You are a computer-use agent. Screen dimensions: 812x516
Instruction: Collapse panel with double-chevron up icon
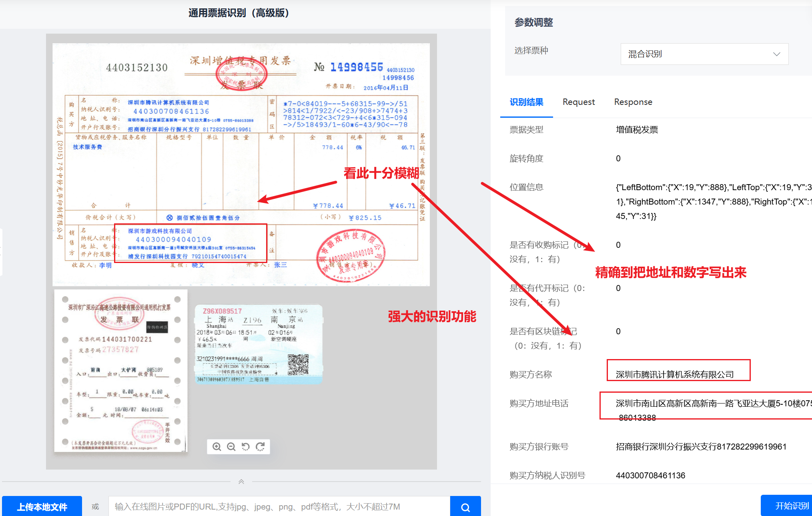[x=241, y=482]
